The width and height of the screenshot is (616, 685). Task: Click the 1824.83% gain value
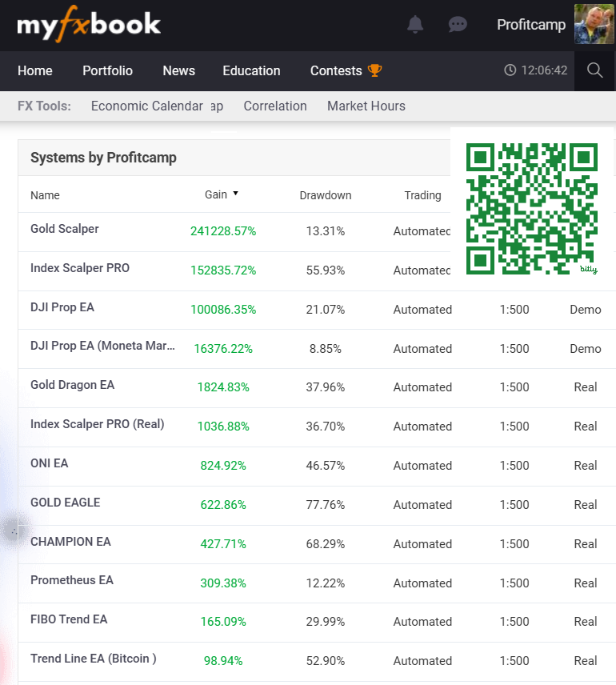pos(223,387)
